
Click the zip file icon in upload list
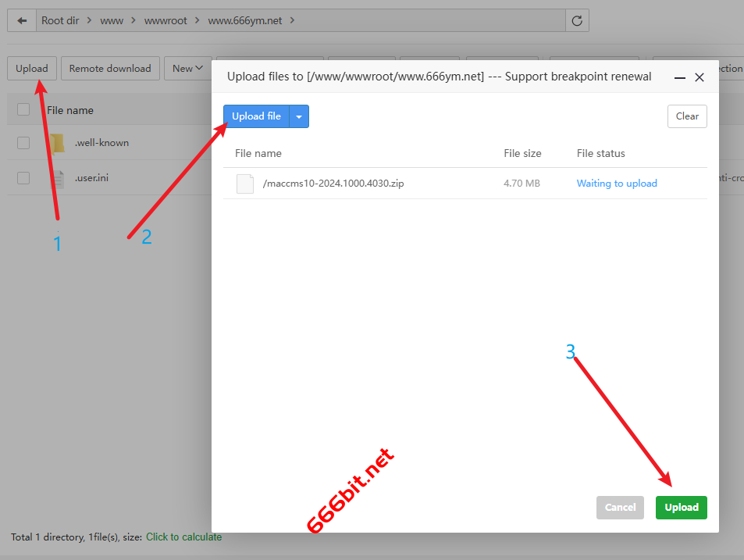pyautogui.click(x=245, y=184)
